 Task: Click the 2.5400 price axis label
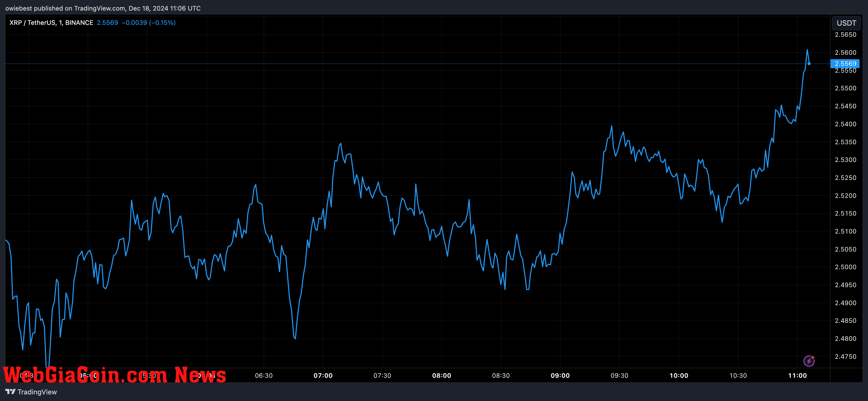coord(846,124)
